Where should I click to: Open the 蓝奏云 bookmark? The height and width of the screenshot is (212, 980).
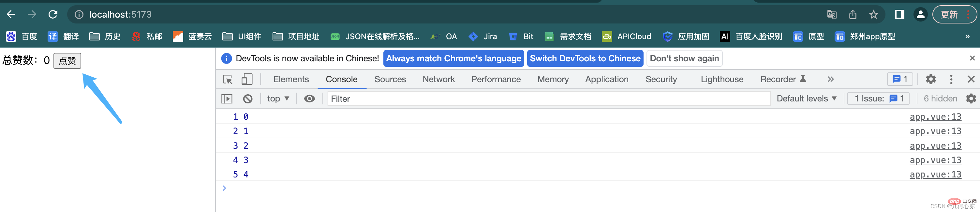(192, 37)
